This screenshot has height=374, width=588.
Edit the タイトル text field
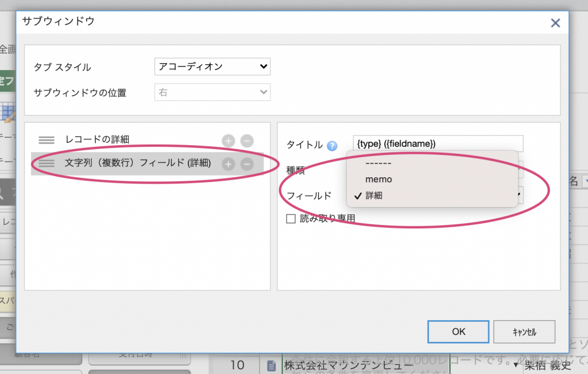pyautogui.click(x=438, y=143)
